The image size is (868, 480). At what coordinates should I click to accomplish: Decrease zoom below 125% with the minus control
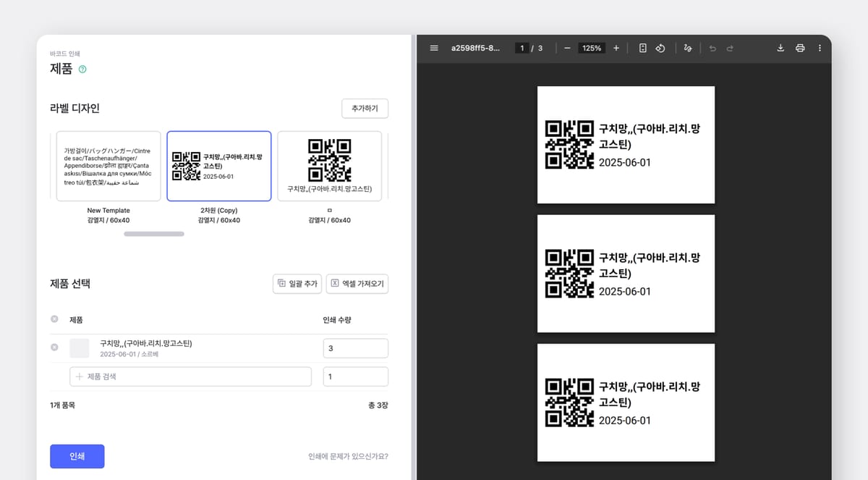[567, 48]
